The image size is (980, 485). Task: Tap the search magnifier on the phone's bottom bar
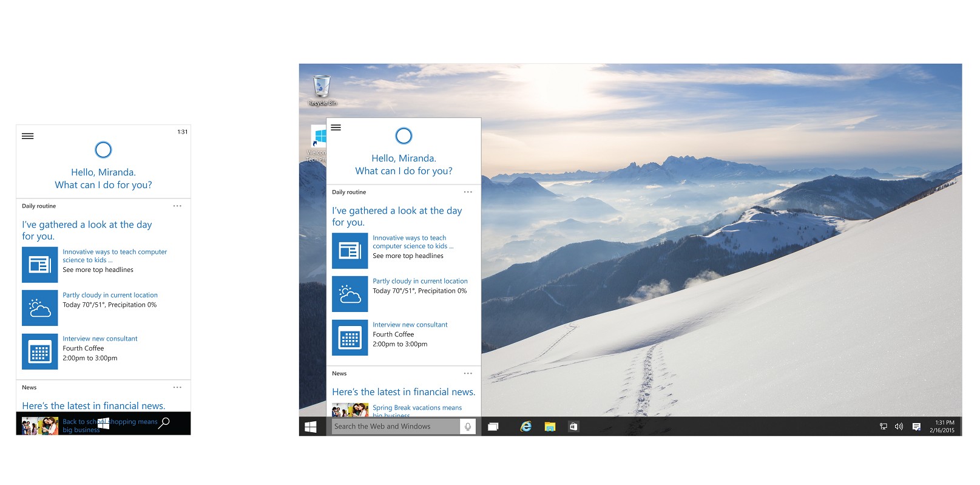click(164, 422)
